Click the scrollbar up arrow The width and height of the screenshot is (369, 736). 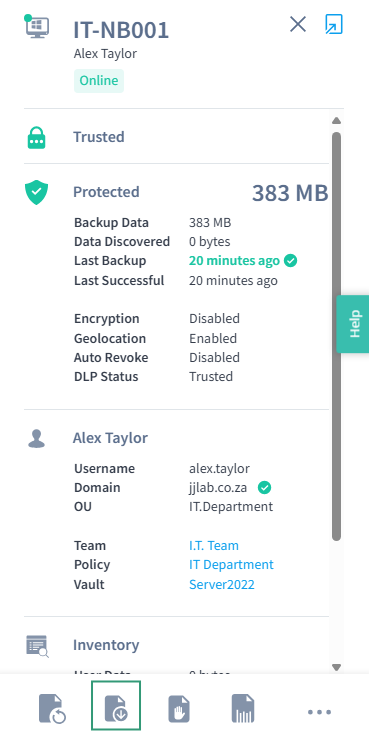(x=336, y=121)
